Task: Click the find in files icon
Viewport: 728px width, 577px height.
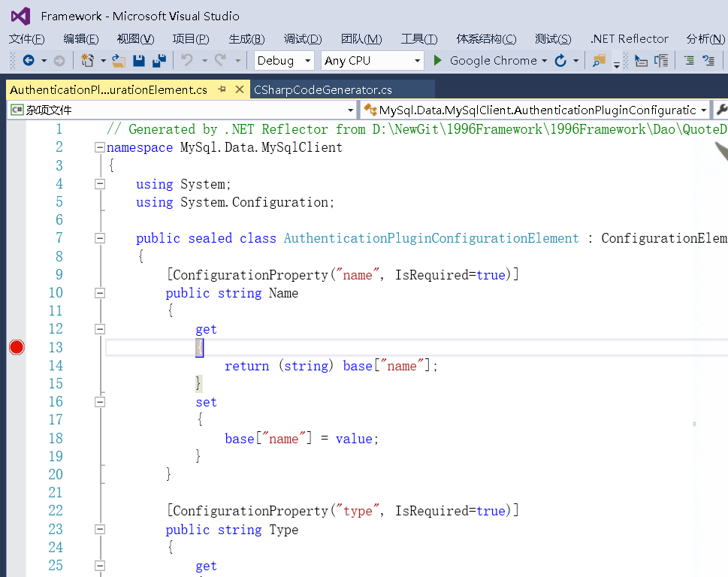Action: tap(599, 60)
